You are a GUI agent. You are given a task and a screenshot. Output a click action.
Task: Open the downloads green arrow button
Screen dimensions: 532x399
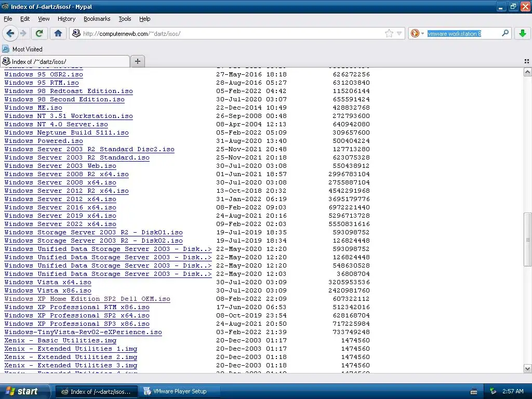(x=523, y=33)
